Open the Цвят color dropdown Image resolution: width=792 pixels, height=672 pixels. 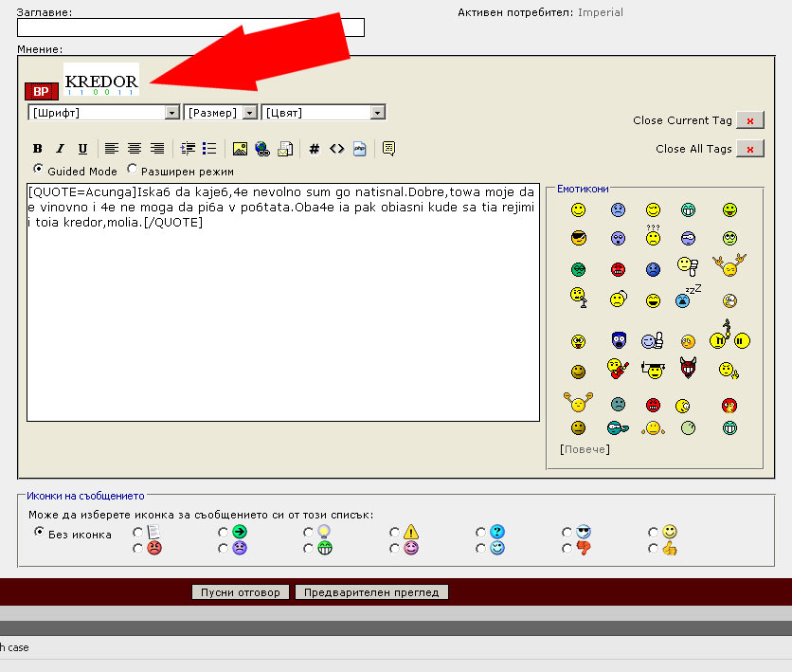(x=323, y=113)
